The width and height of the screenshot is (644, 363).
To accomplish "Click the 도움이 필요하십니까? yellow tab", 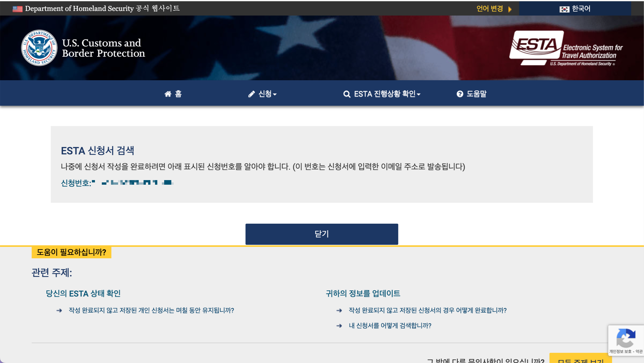I will [71, 252].
